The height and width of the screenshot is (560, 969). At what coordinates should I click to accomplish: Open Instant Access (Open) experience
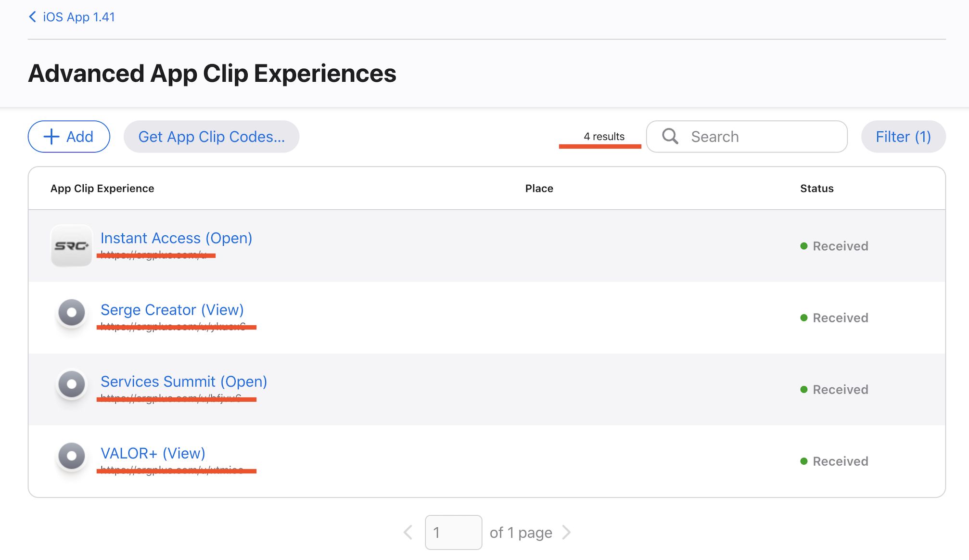(176, 238)
